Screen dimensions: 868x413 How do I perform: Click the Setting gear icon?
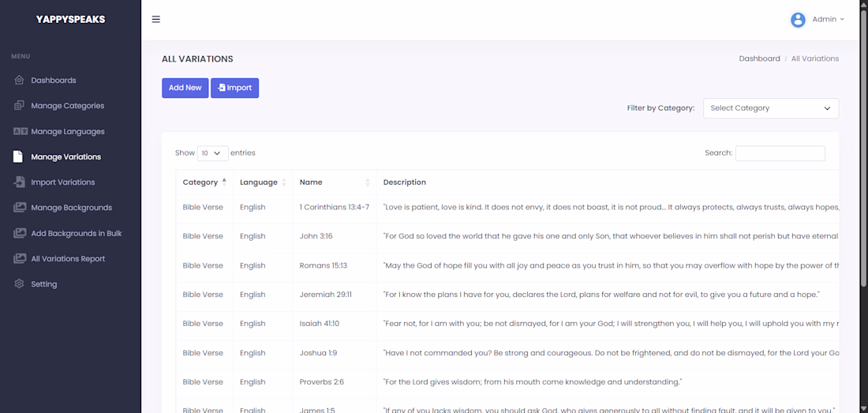click(x=20, y=284)
